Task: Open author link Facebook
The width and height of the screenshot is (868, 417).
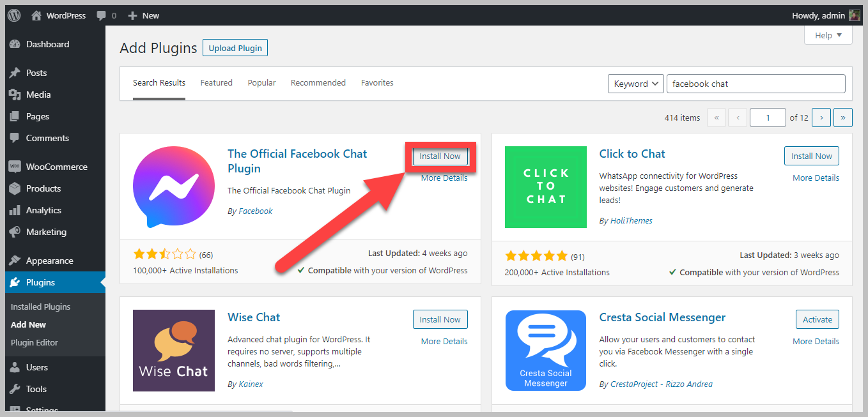Action: point(256,211)
